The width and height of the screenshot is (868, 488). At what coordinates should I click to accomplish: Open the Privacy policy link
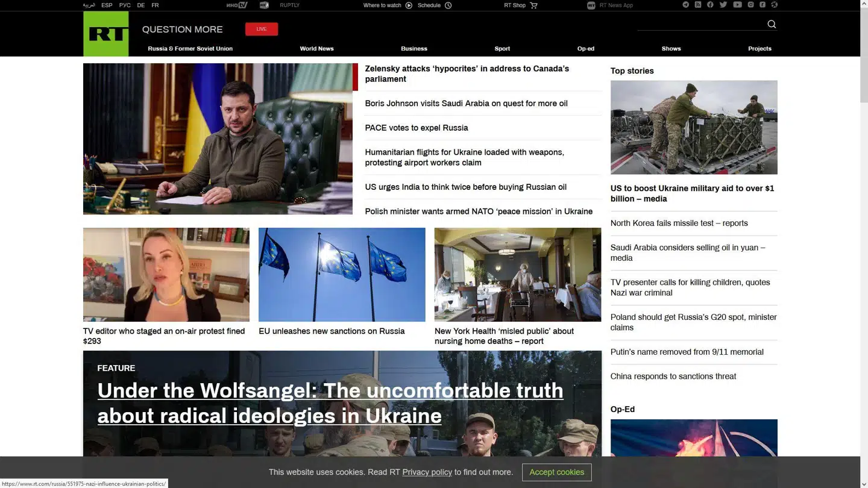coord(427,472)
